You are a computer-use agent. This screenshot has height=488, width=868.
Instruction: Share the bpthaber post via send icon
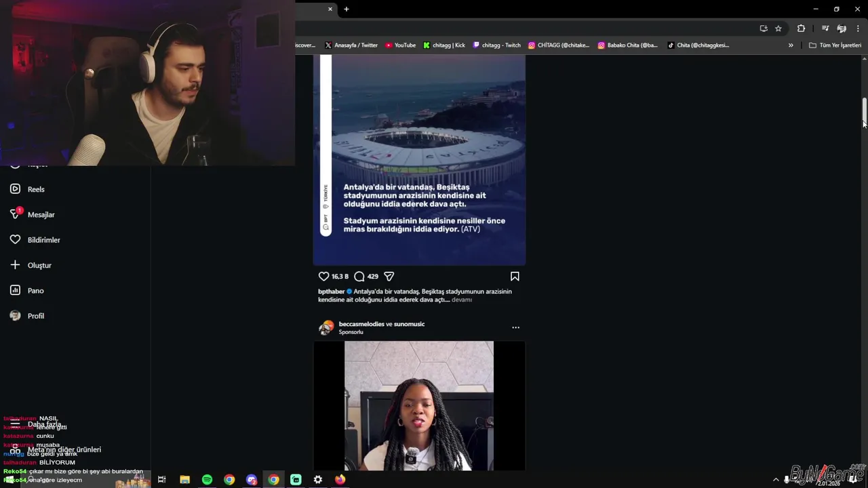pyautogui.click(x=389, y=277)
